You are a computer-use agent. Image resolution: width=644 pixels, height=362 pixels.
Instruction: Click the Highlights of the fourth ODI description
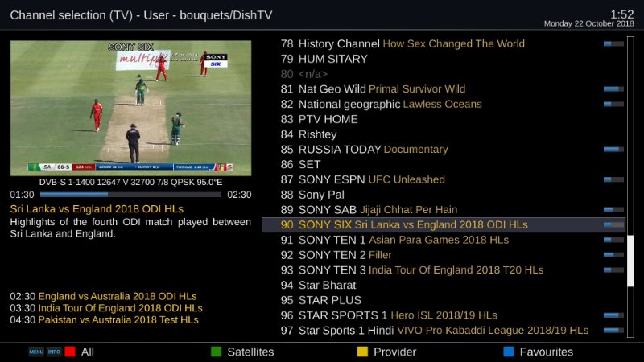pyautogui.click(x=130, y=228)
